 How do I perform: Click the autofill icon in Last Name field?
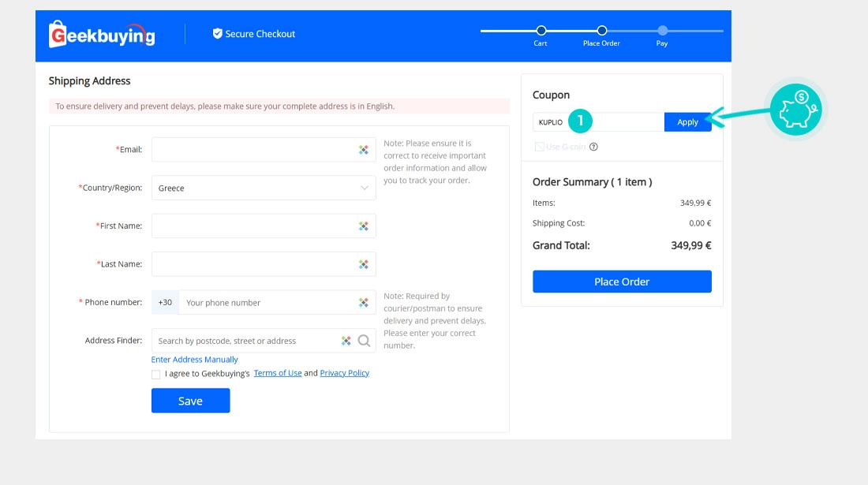[x=364, y=264]
